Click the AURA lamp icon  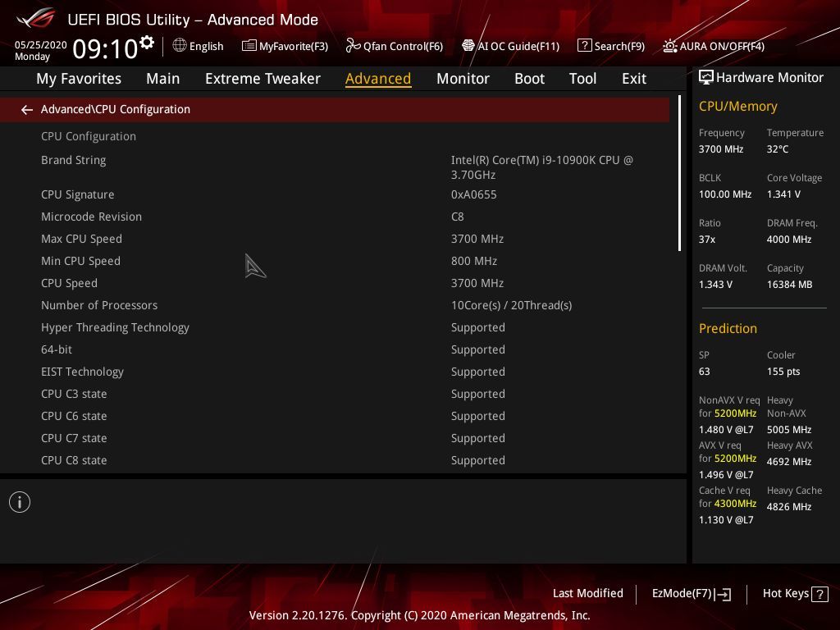pos(669,46)
